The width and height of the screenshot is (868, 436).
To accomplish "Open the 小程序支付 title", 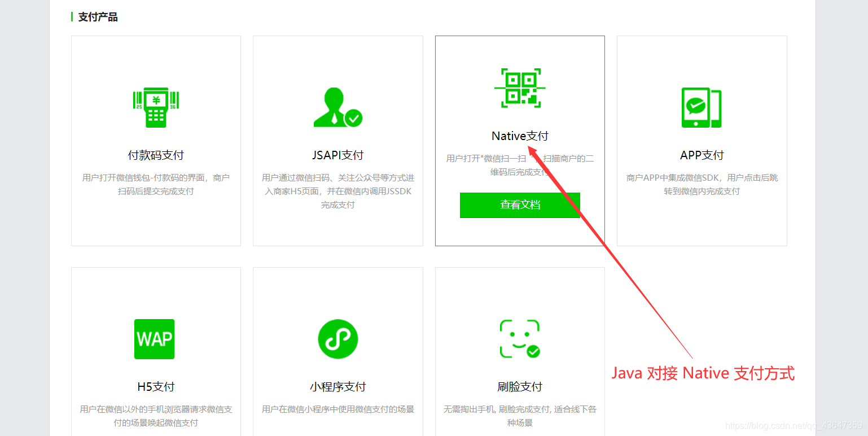I will [x=338, y=387].
